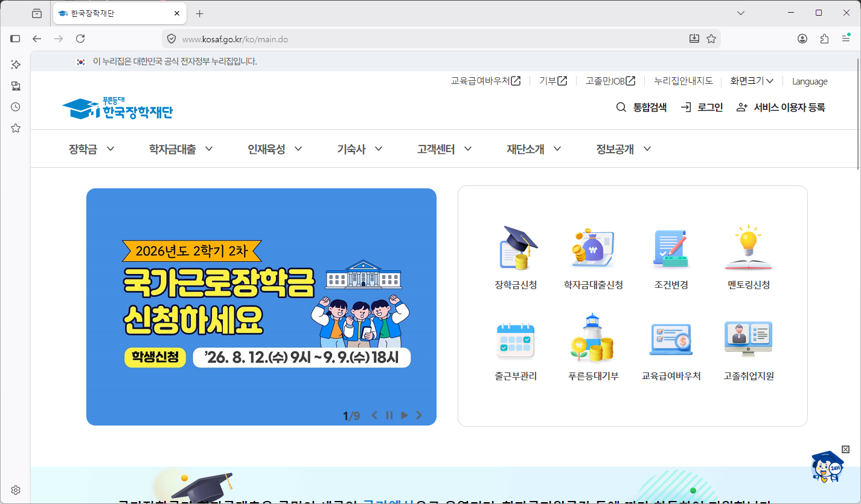Reload the page
This screenshot has height=504, width=861.
click(80, 39)
